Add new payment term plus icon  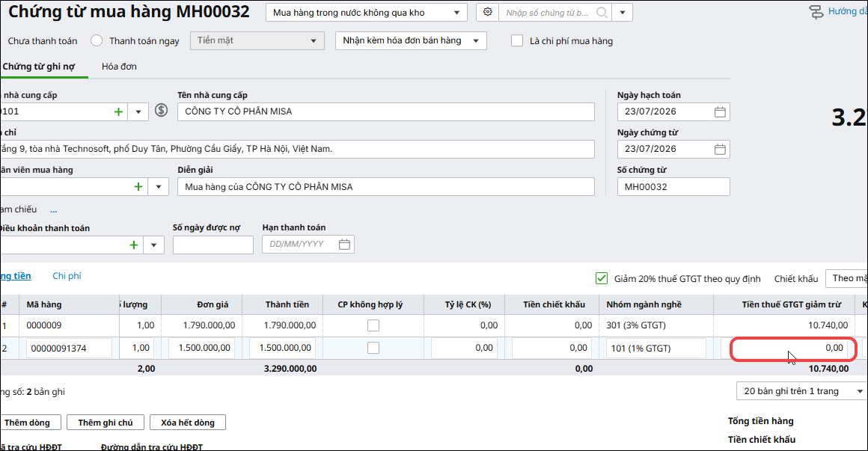pyautogui.click(x=134, y=245)
